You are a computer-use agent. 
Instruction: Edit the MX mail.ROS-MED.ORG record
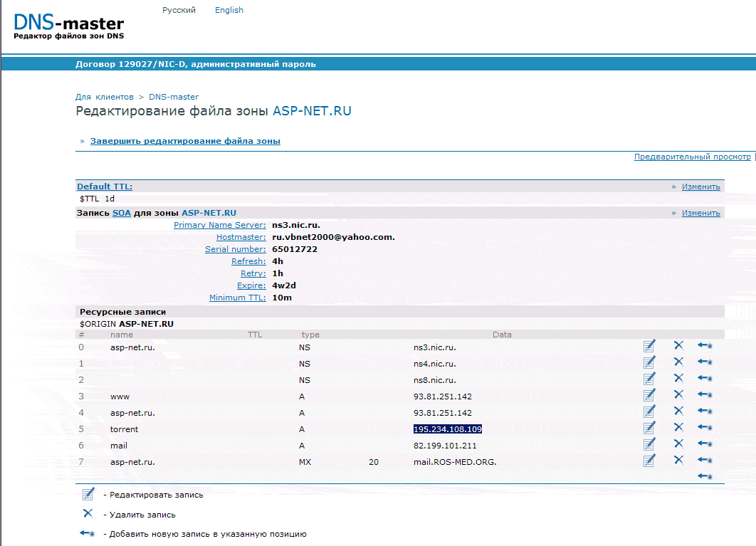649,461
